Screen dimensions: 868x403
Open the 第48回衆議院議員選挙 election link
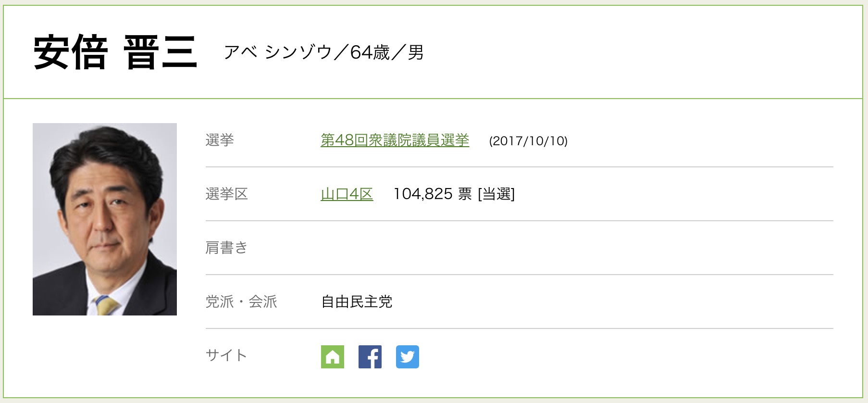(395, 140)
